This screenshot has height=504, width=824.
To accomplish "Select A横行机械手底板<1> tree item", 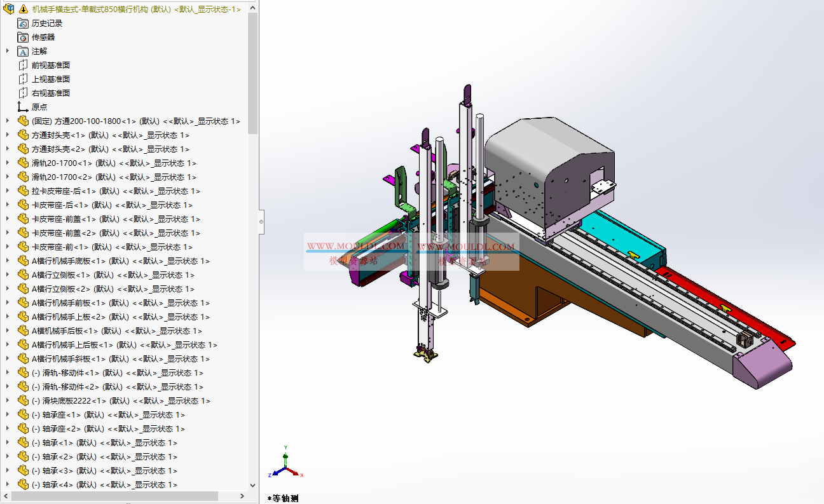I will point(120,261).
